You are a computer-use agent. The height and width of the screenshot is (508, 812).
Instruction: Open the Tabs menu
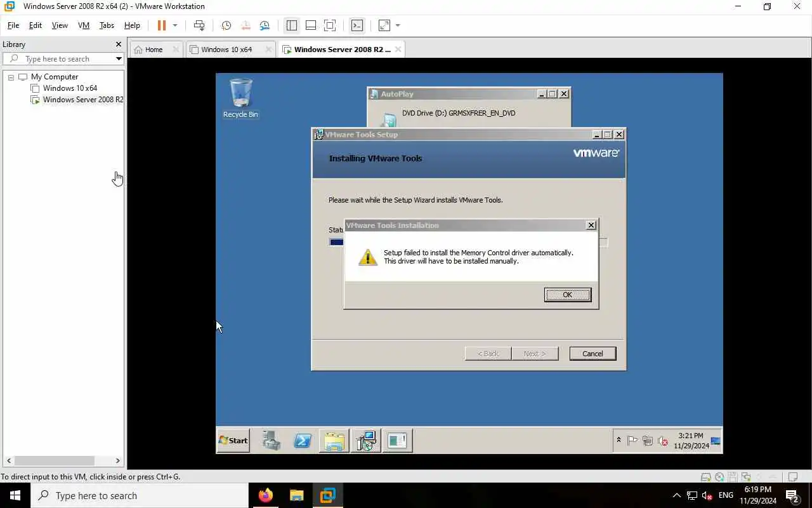(x=107, y=25)
